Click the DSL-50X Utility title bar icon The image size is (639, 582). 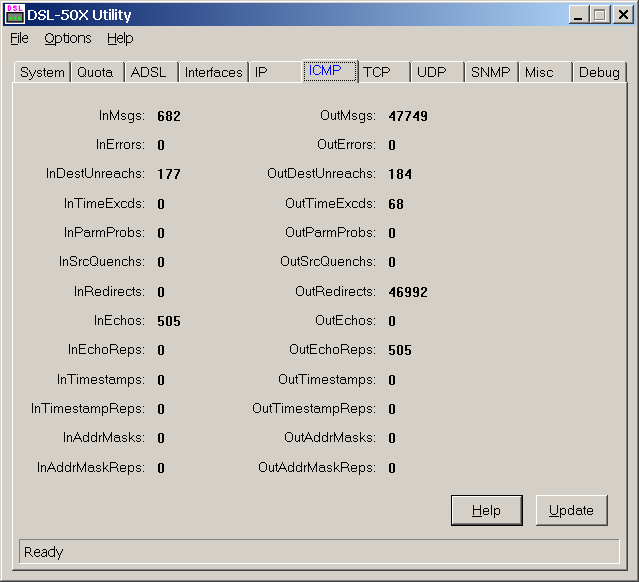(15, 14)
